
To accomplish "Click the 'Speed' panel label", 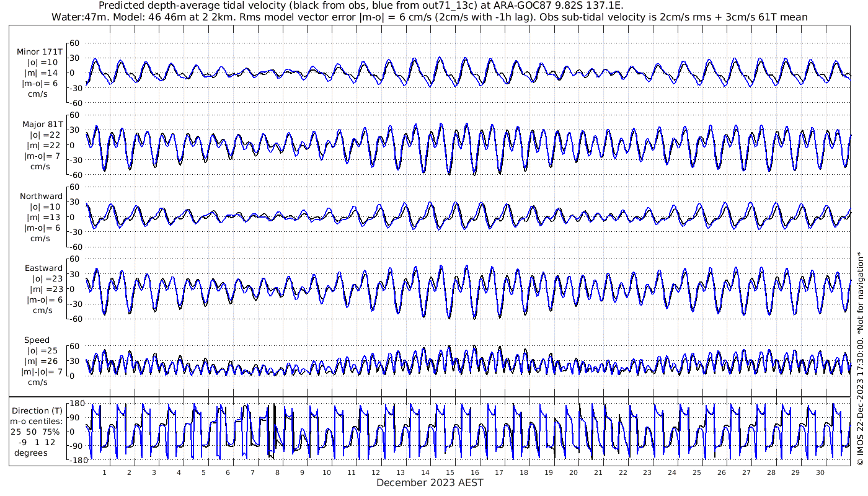I will click(37, 340).
